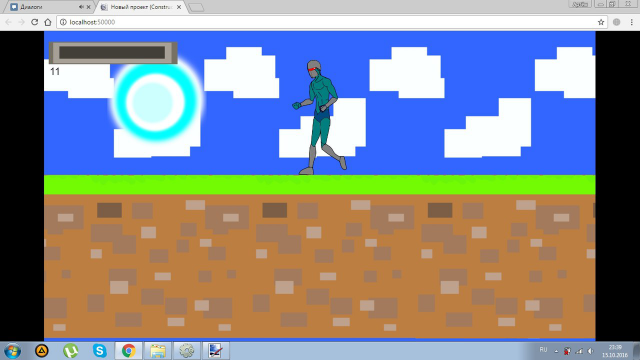640x360 pixels.
Task: Open the Windows Start menu
Action: coord(12,351)
